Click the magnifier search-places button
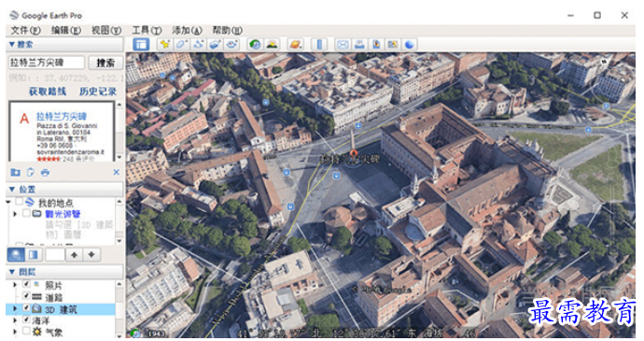 click(x=16, y=255)
